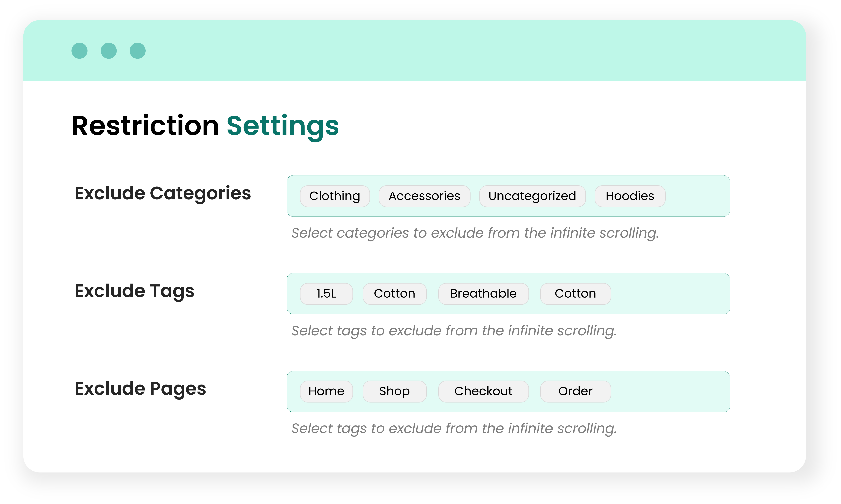Click the first window control dot

click(x=79, y=51)
